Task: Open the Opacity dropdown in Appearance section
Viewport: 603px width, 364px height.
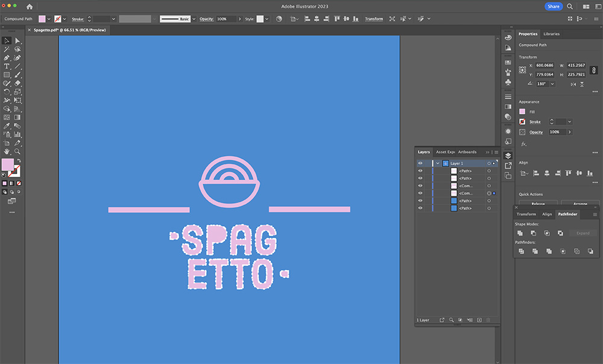Action: click(569, 132)
